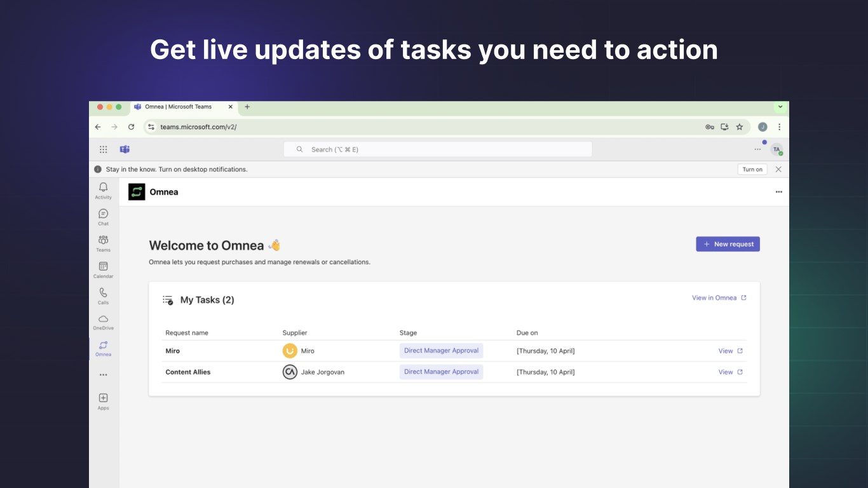Open the Activity feed in Teams sidebar

pyautogui.click(x=104, y=191)
